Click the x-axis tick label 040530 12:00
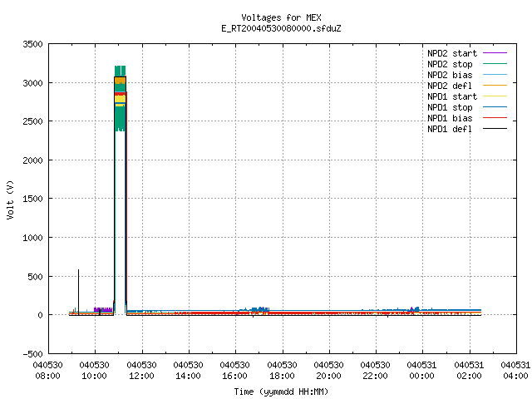The height and width of the screenshot is (399, 532). [x=142, y=371]
